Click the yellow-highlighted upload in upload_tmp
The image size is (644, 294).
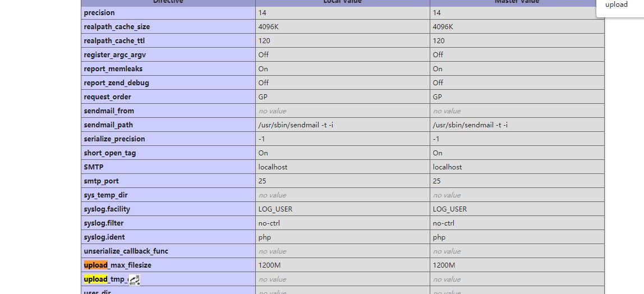coord(95,279)
